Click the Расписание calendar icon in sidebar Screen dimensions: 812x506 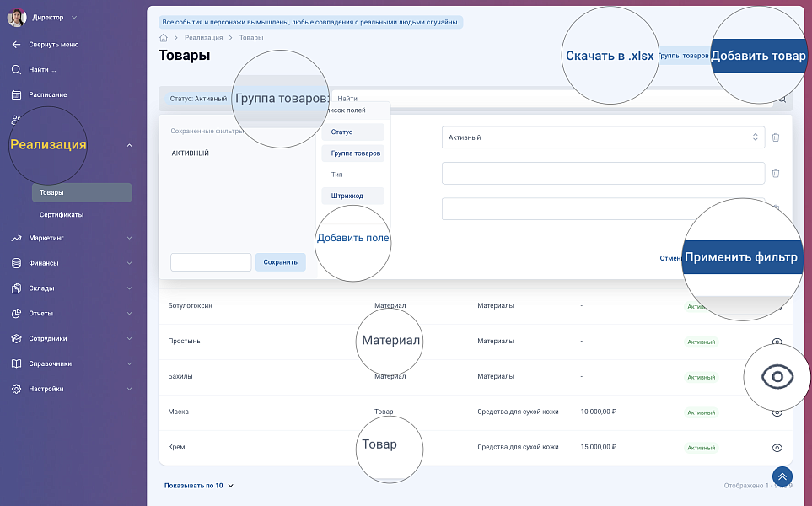(x=16, y=94)
